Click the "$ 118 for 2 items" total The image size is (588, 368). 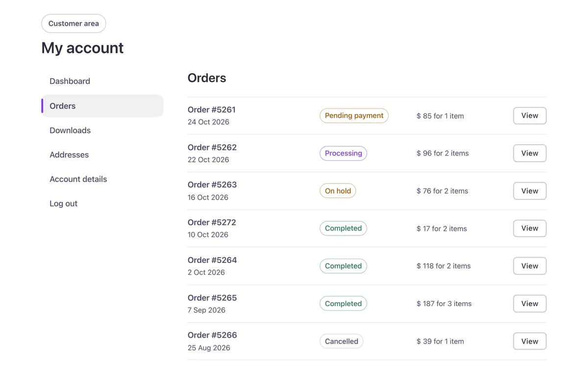tap(444, 266)
